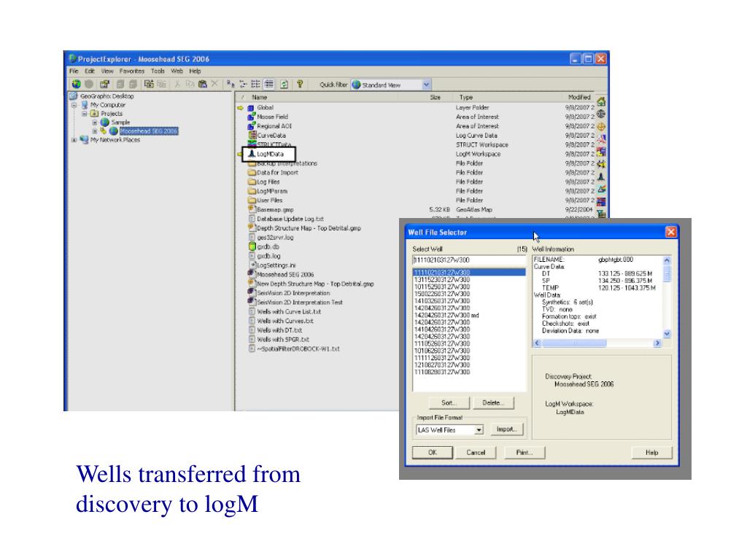747x560 pixels.
Task: Click the black grid globe icon in right sidebar
Action: (x=601, y=114)
